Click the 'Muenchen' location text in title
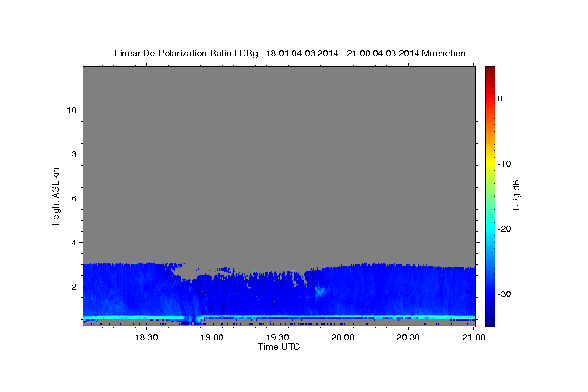 tap(444, 53)
